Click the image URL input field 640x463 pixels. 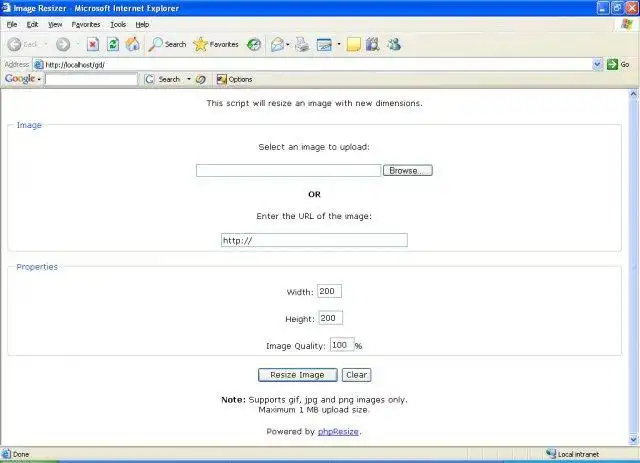coord(314,240)
